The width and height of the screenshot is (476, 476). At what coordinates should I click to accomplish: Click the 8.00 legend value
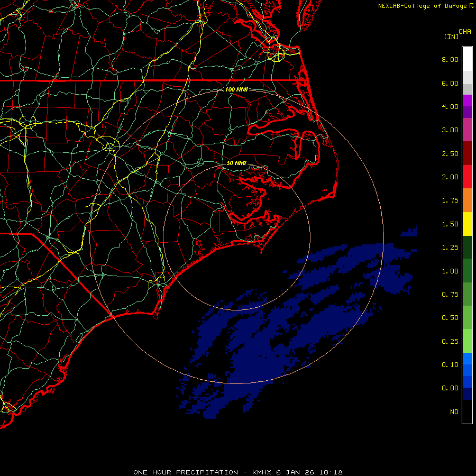point(450,59)
